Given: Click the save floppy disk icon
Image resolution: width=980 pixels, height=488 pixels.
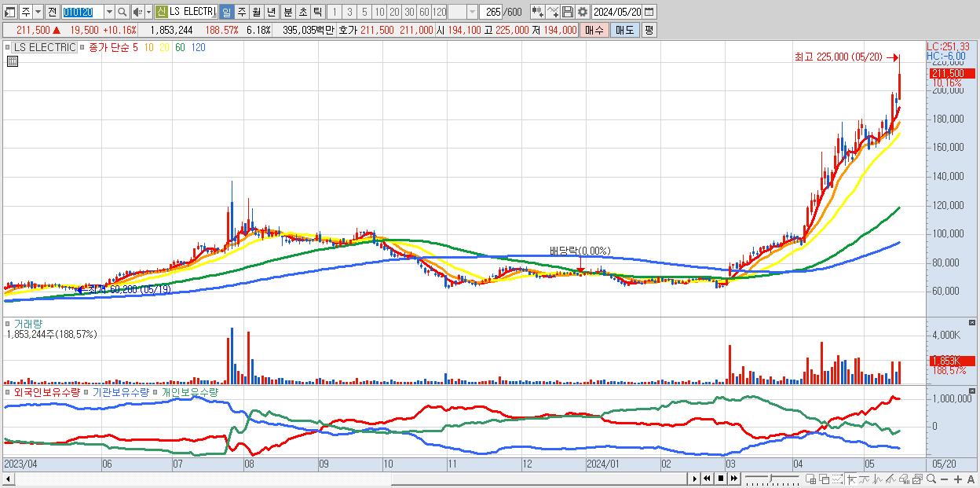Looking at the screenshot, I should click(568, 12).
